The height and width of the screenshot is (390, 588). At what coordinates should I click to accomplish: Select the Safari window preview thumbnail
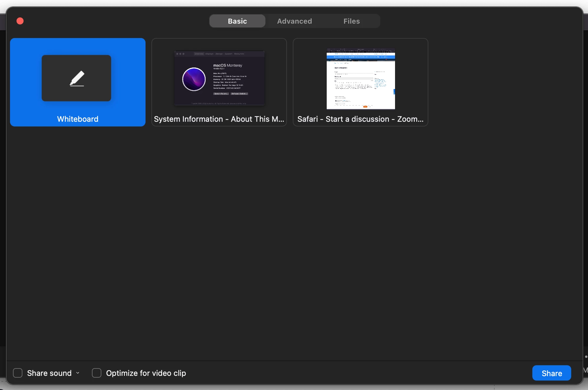pos(361,79)
